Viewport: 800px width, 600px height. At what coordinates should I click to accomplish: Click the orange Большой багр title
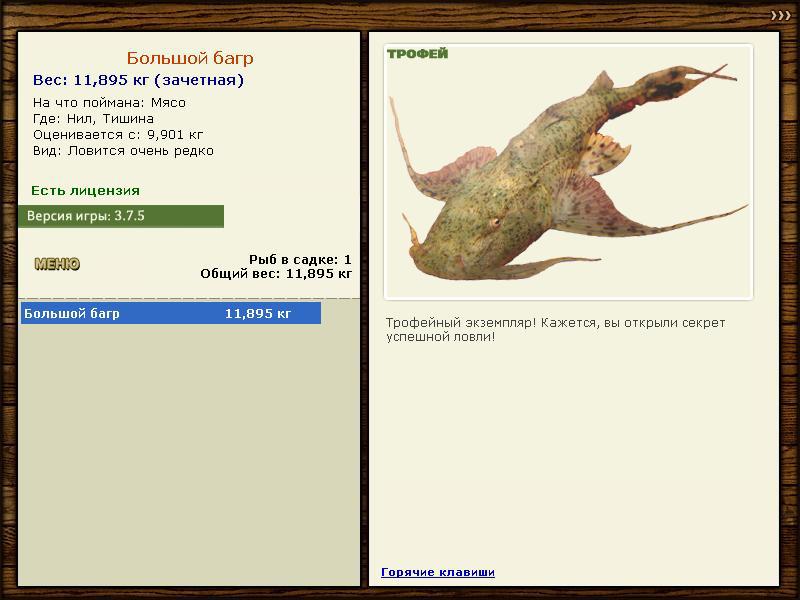tap(190, 58)
